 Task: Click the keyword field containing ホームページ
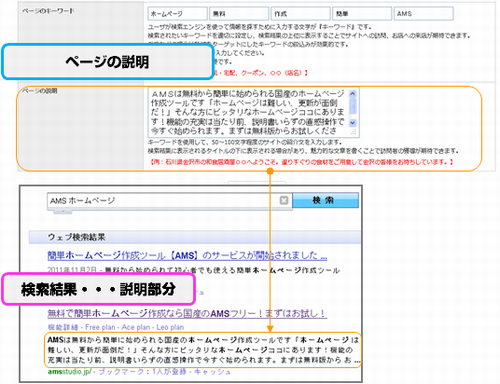(177, 14)
